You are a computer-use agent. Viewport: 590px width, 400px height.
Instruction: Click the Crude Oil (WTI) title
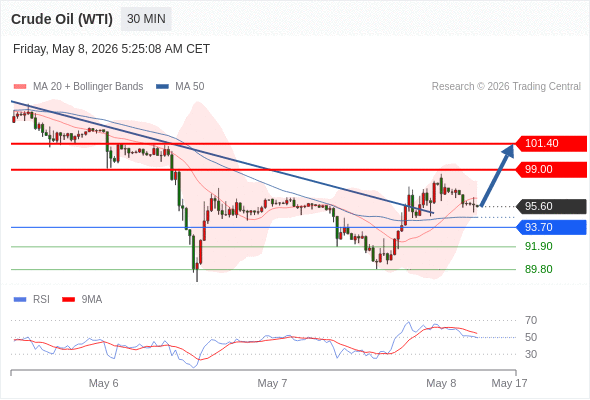[62, 19]
